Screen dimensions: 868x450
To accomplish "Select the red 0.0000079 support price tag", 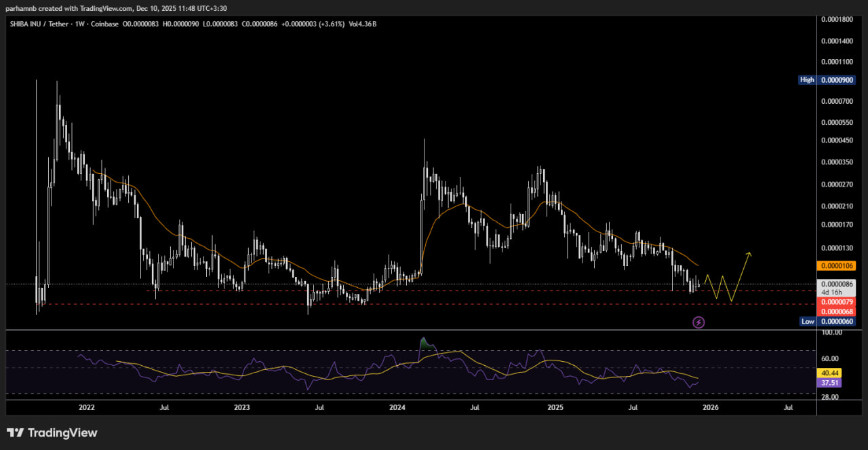I will 837,301.
